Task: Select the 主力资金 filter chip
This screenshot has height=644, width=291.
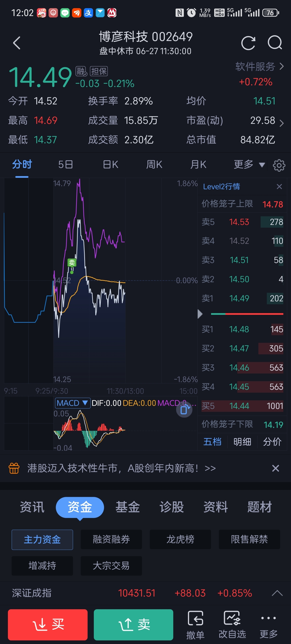Action: 42,540
